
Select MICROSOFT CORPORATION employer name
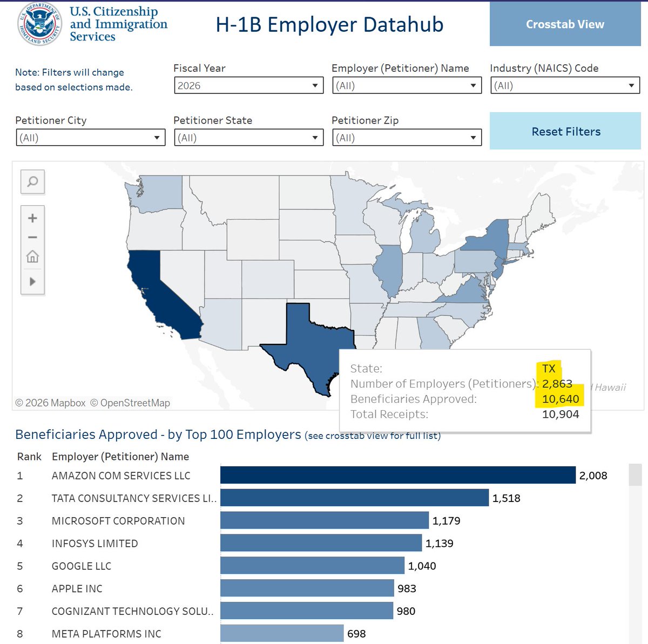point(118,521)
